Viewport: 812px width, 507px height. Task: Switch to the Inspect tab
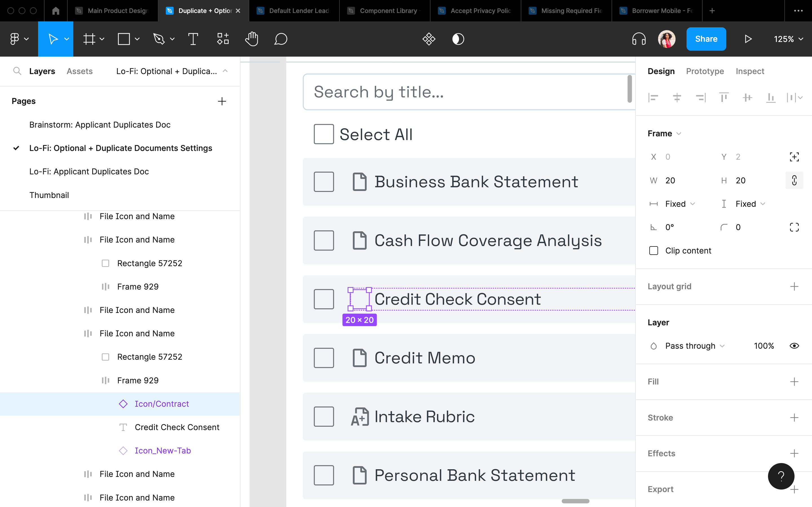[x=751, y=71]
